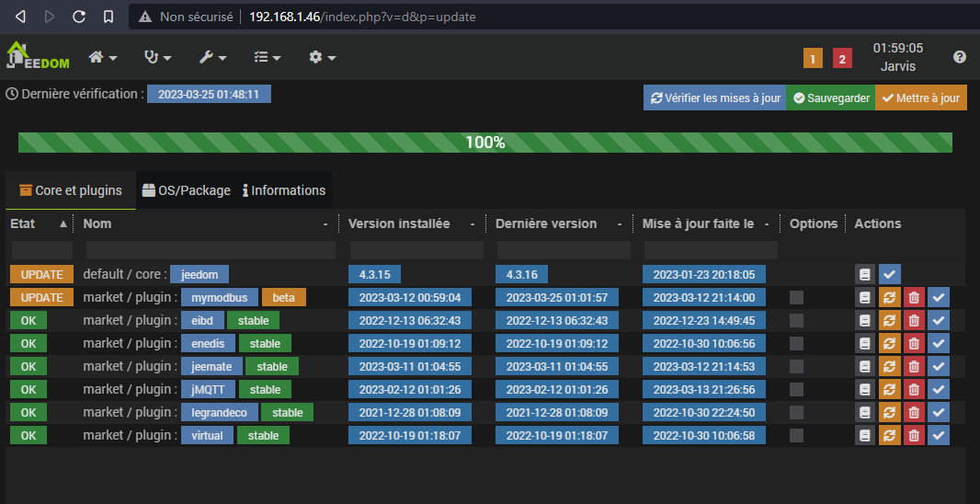This screenshot has width=980, height=504.
Task: Click the legrandeco plugin name
Action: (x=220, y=413)
